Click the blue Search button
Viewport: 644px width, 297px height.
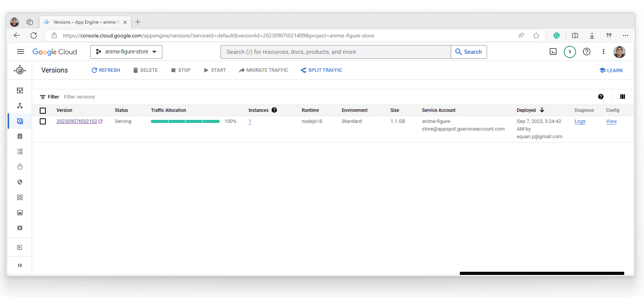coord(469,52)
